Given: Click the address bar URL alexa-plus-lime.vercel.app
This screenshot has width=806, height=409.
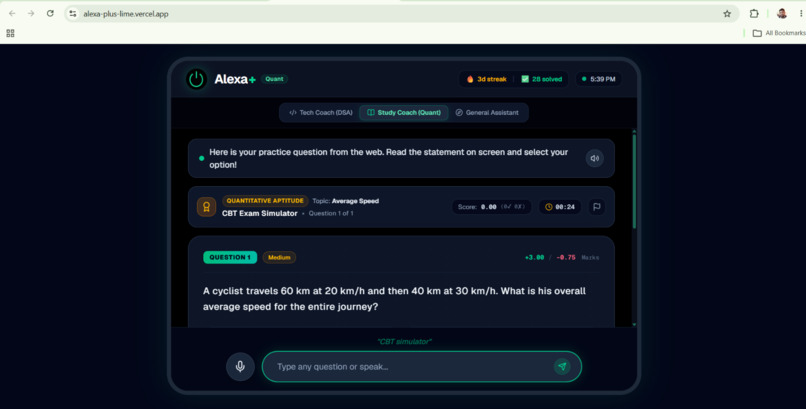Looking at the screenshot, I should (126, 14).
